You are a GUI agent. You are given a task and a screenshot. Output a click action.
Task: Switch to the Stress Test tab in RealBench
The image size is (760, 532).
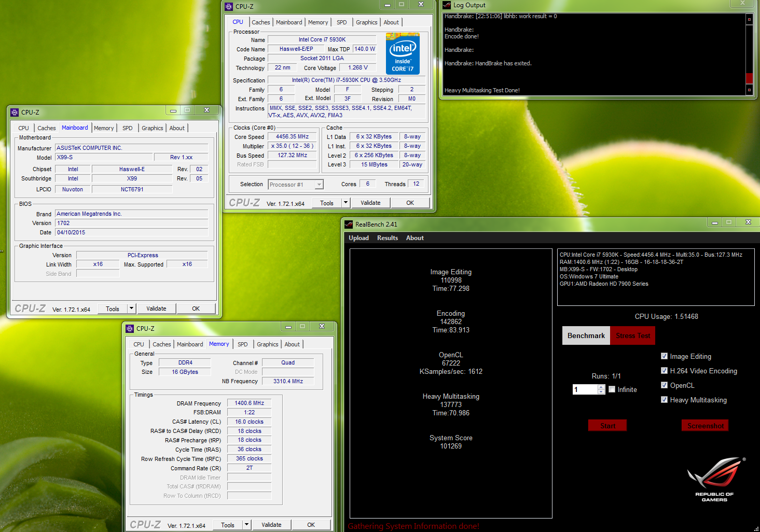tap(632, 335)
